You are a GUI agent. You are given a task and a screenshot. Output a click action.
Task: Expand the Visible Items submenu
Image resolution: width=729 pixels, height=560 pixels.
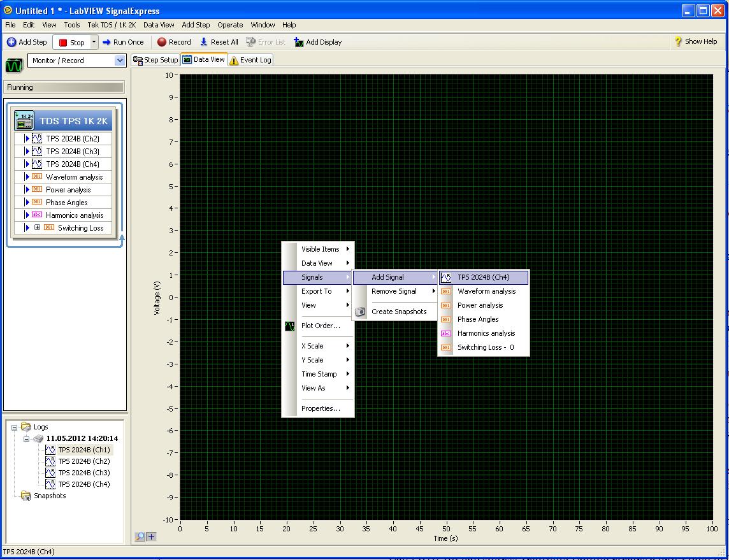pos(319,249)
